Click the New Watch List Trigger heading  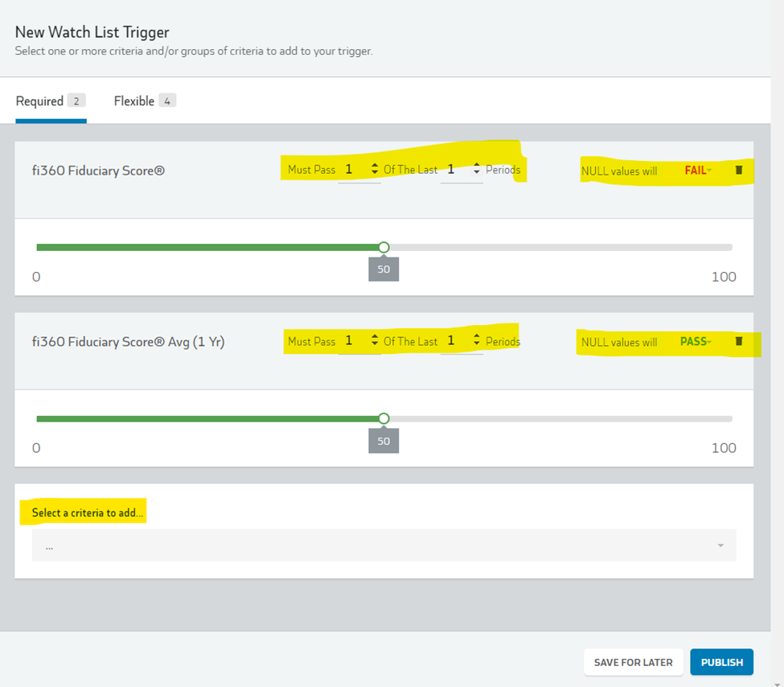point(92,32)
